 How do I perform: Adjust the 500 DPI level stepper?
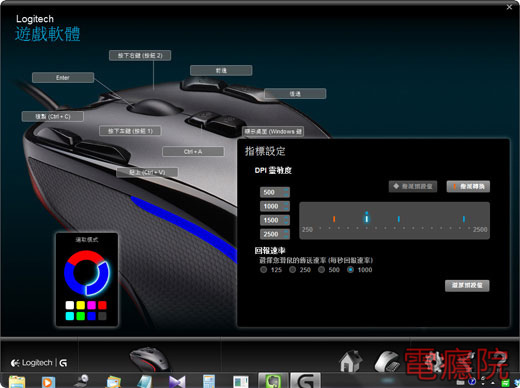[x=286, y=192]
